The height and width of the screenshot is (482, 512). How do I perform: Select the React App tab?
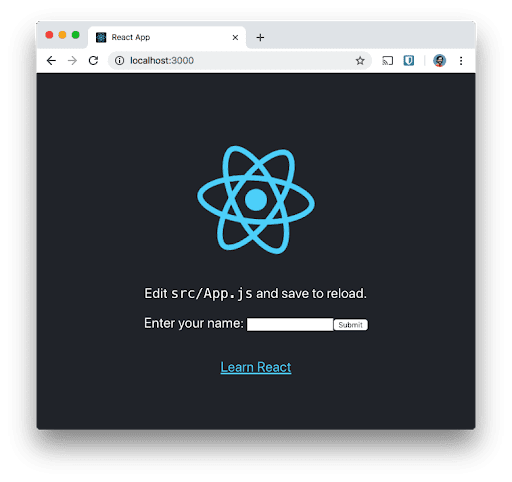tap(167, 37)
